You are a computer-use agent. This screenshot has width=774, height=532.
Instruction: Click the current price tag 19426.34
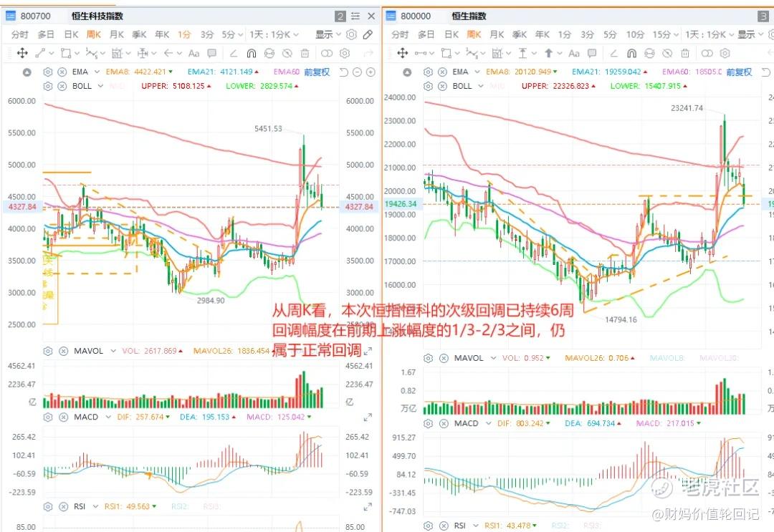pos(401,203)
